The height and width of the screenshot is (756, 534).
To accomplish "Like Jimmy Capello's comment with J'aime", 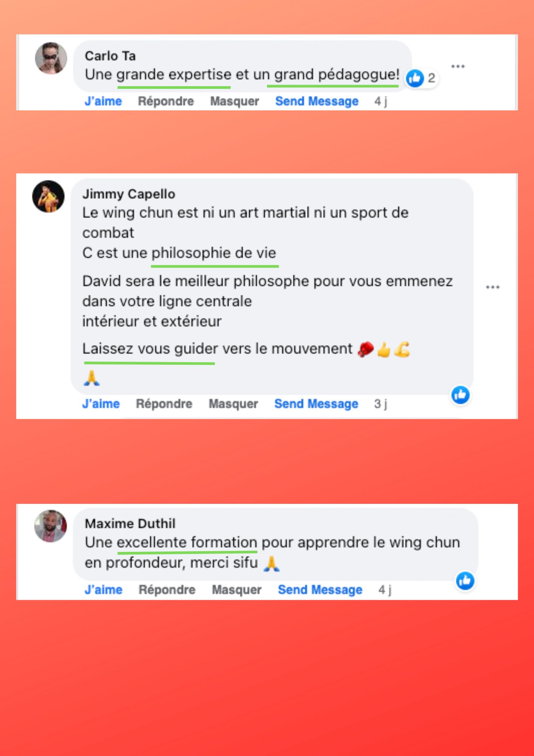I will click(101, 404).
